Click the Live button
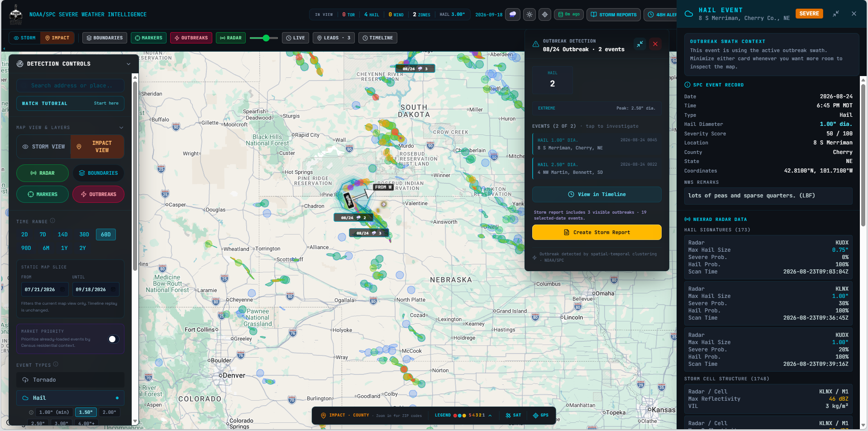868x431 pixels. tap(295, 38)
